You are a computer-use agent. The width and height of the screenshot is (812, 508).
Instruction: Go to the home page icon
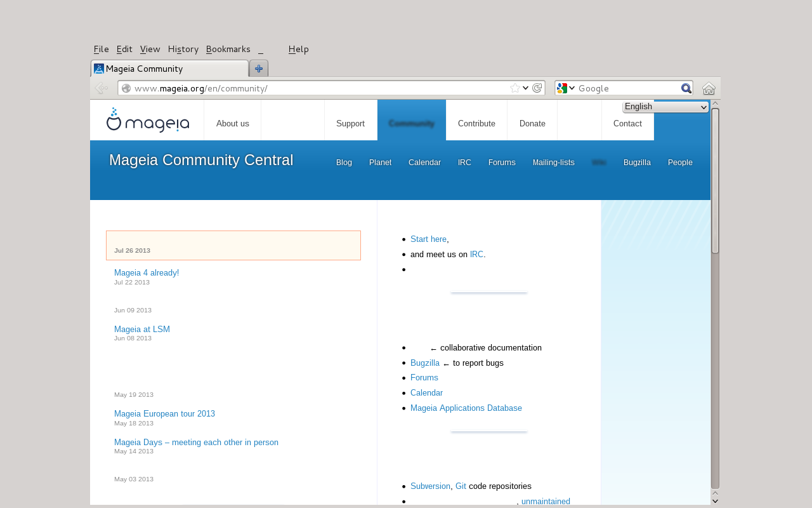coord(709,88)
